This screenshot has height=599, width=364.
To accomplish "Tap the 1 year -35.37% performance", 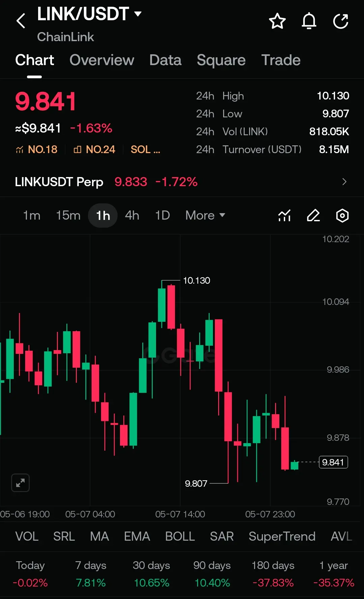I will [x=334, y=574].
